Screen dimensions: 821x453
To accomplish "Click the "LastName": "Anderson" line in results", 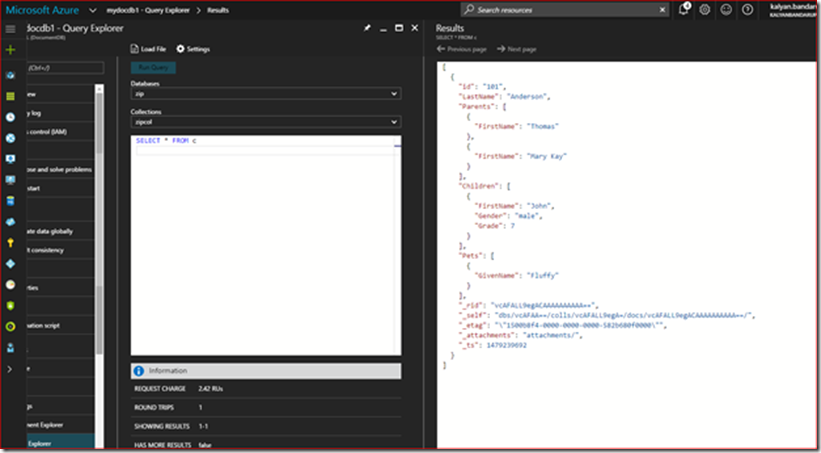I will point(504,97).
